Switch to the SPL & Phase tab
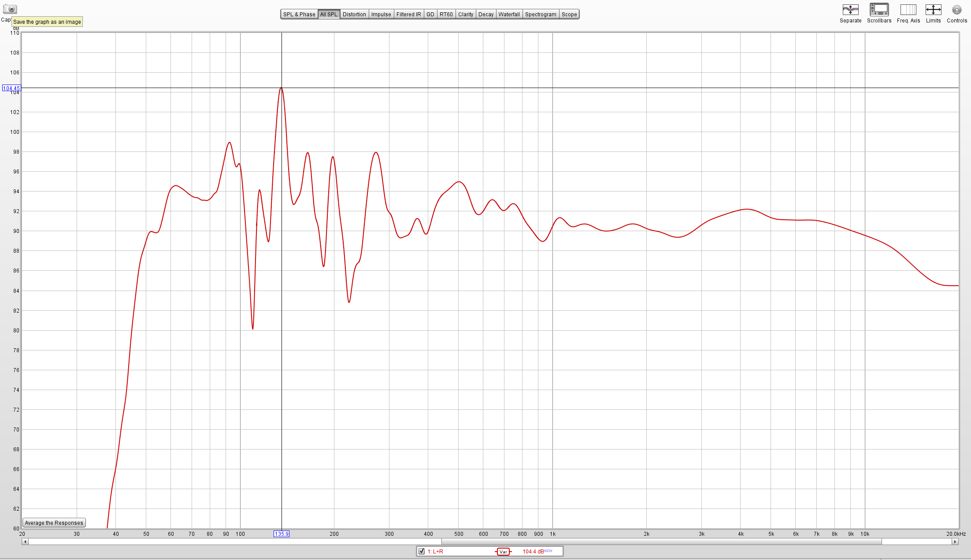 click(299, 14)
